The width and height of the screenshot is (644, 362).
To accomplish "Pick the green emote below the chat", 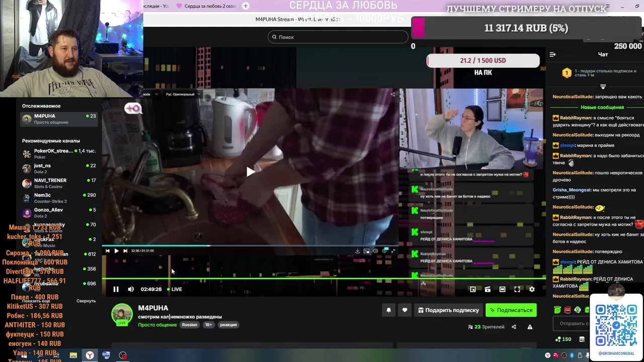I will [557, 310].
